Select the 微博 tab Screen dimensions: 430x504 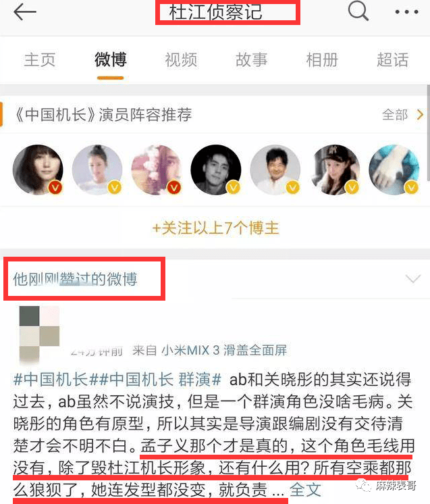click(x=111, y=59)
